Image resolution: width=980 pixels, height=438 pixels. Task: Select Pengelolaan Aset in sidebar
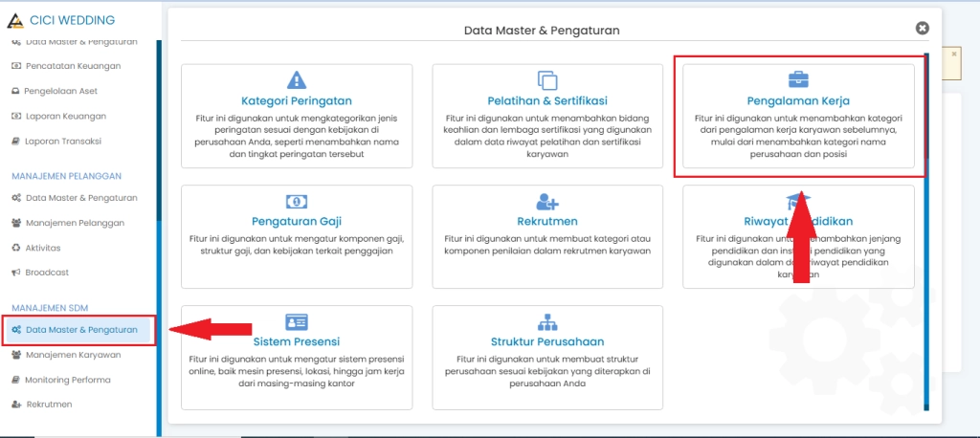pos(60,91)
